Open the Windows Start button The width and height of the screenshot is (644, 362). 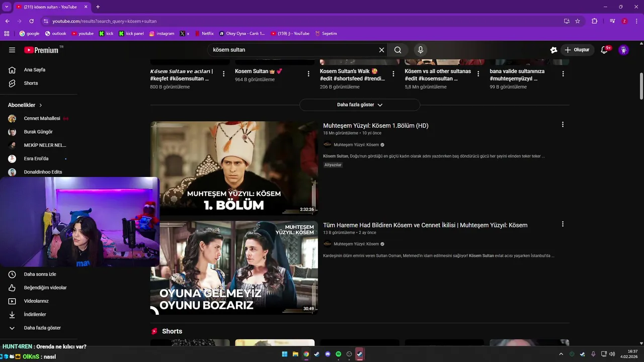tap(285, 354)
